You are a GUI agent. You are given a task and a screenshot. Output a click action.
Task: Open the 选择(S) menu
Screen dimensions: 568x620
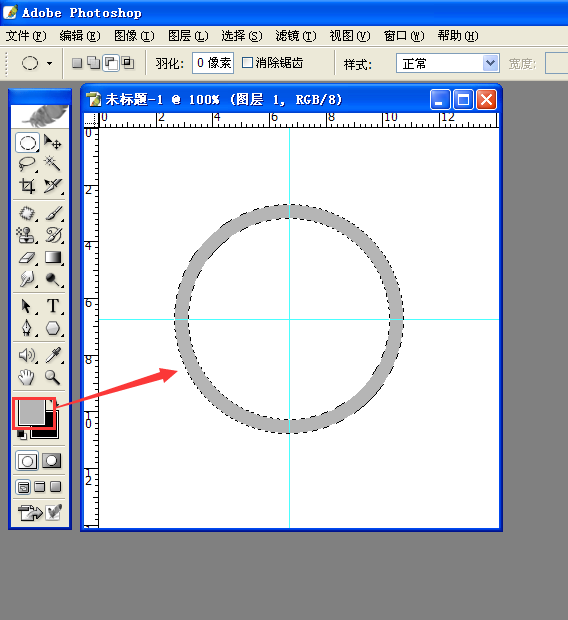[242, 36]
